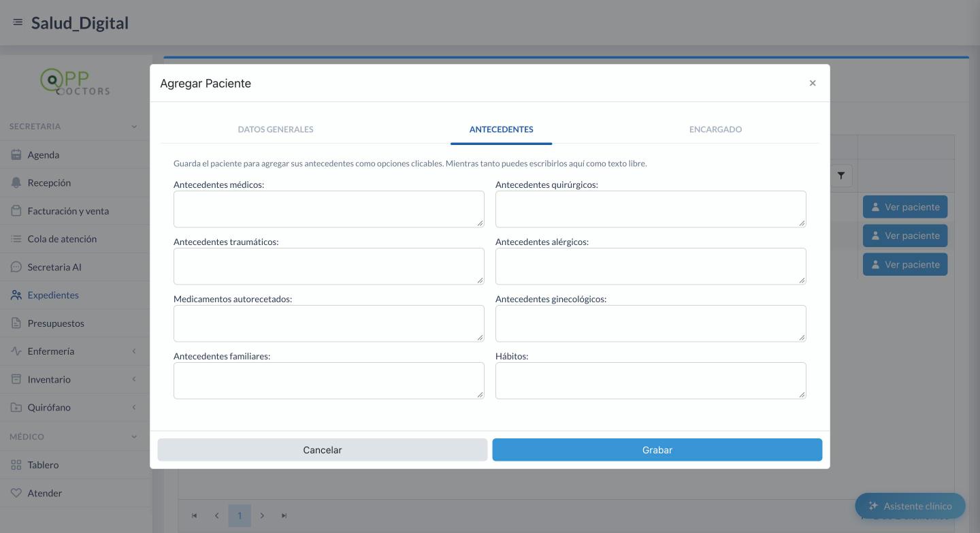Go to the next results page
The height and width of the screenshot is (533, 980).
click(x=262, y=515)
